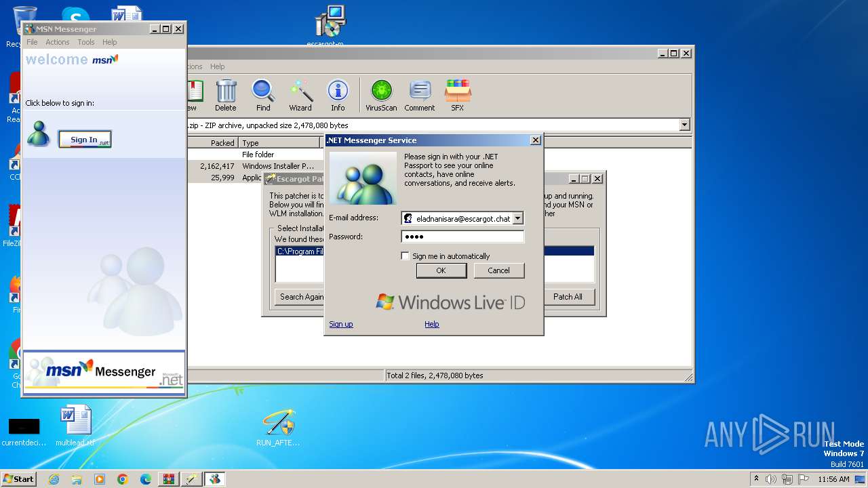Launch Microsoft Edge from the taskbar
The width and height of the screenshot is (868, 488).
pos(146,479)
